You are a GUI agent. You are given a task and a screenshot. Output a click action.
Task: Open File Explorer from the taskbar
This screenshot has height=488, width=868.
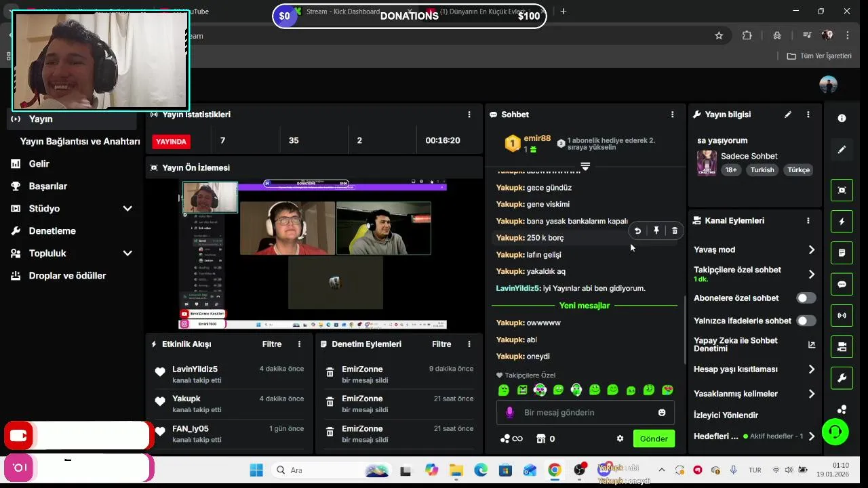tap(456, 470)
